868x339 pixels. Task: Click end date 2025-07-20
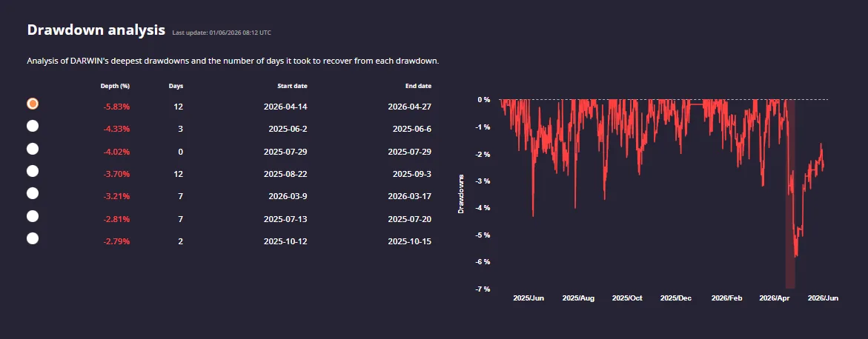click(410, 219)
